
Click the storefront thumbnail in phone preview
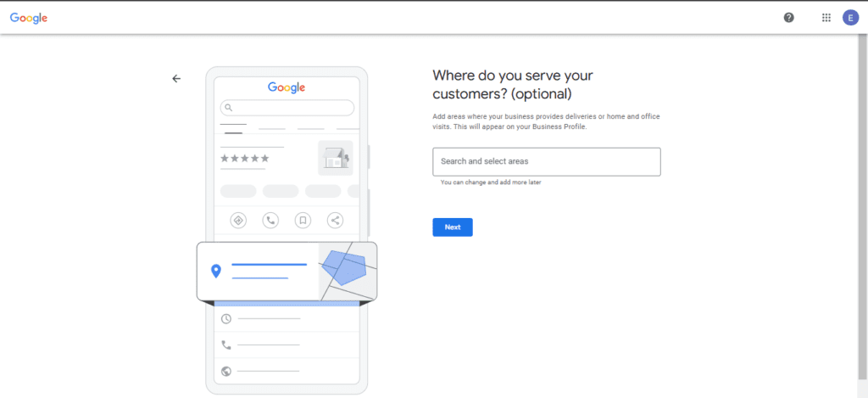(335, 158)
